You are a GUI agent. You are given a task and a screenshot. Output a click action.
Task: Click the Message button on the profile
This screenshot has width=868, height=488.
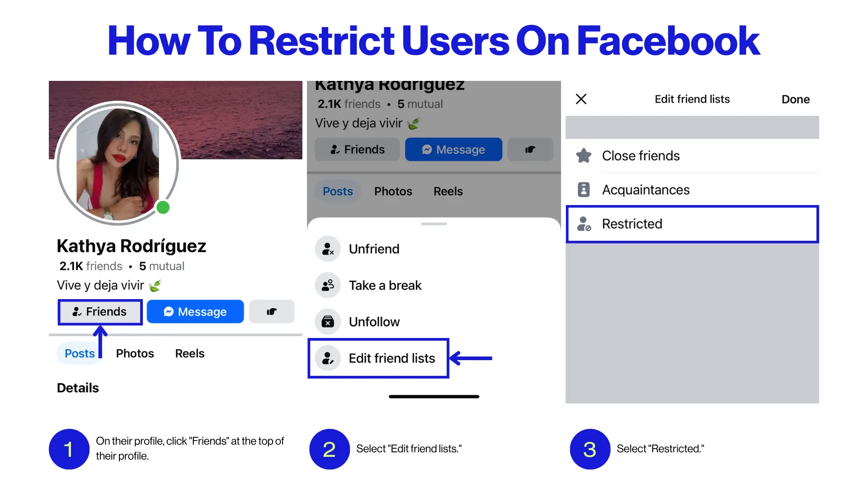pyautogui.click(x=195, y=311)
